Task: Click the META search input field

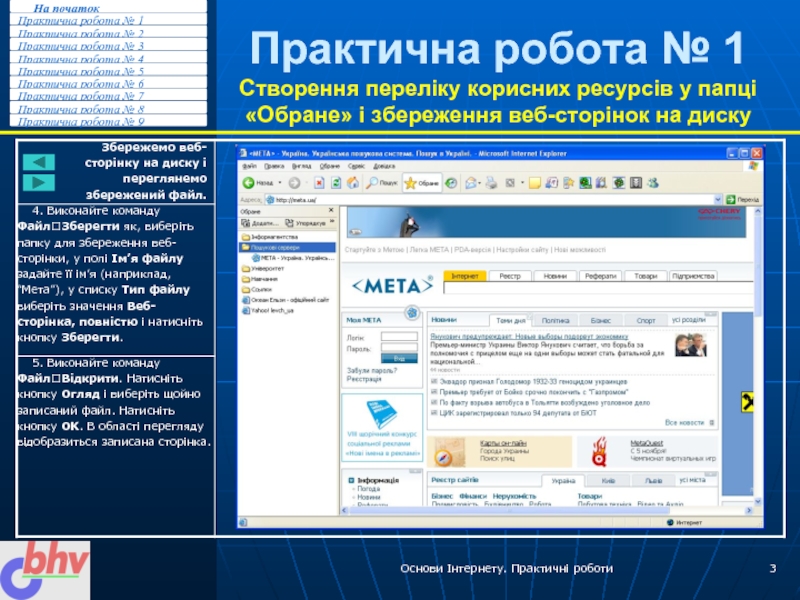Action: (x=598, y=288)
